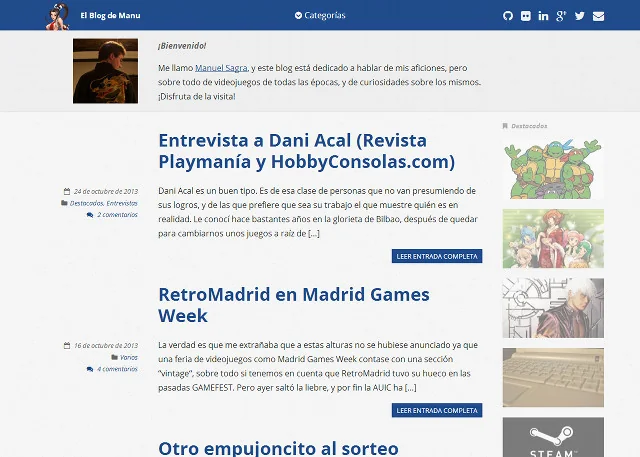Click the Destacados sidebar heading

pyautogui.click(x=529, y=126)
